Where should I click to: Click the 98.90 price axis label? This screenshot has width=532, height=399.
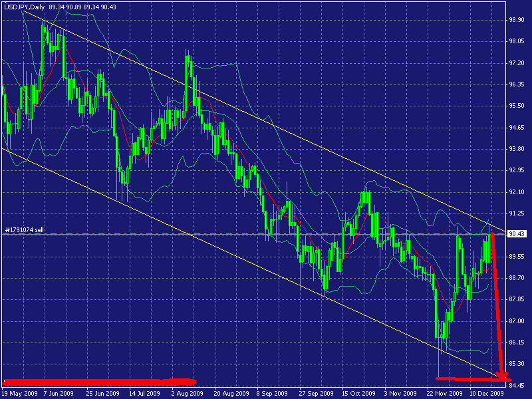coord(517,20)
